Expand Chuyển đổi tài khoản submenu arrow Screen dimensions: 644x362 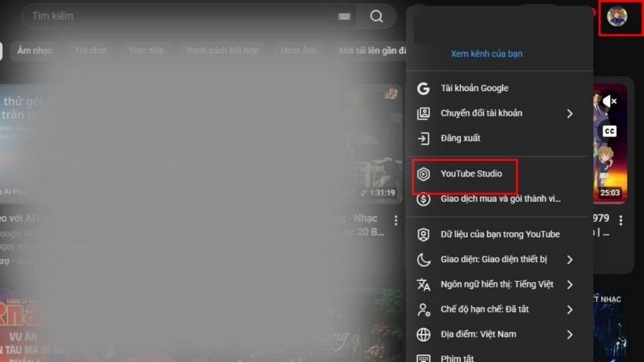[x=570, y=114]
